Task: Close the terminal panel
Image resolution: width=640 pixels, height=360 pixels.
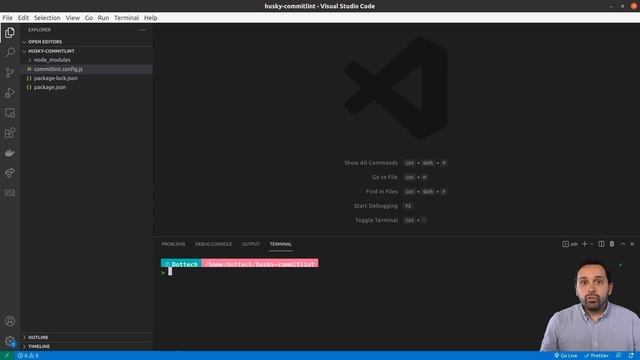Action: [x=632, y=244]
